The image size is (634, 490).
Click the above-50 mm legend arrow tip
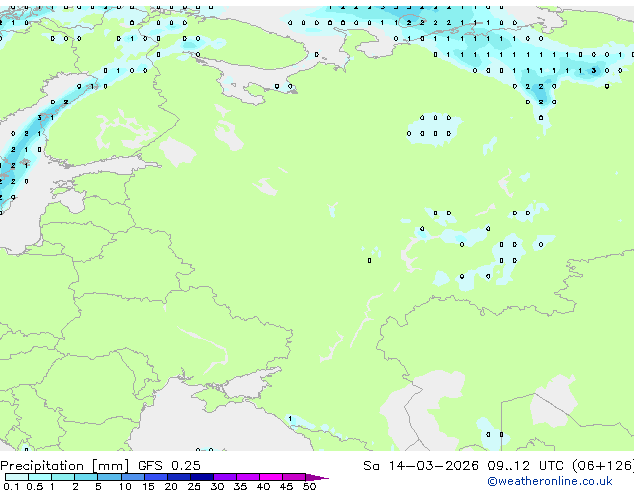pos(317,477)
